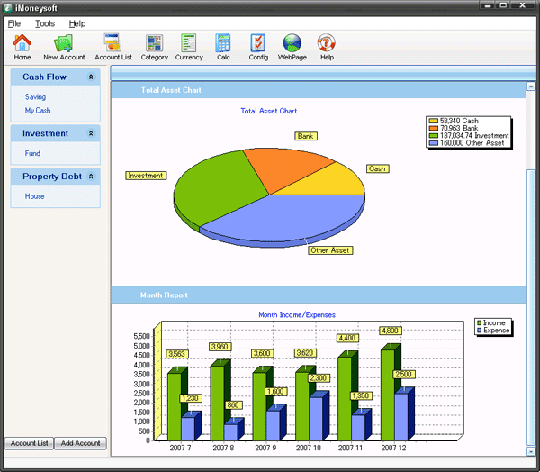Click the Other Asset pie chart label
This screenshot has height=472, width=540.
coord(331,251)
